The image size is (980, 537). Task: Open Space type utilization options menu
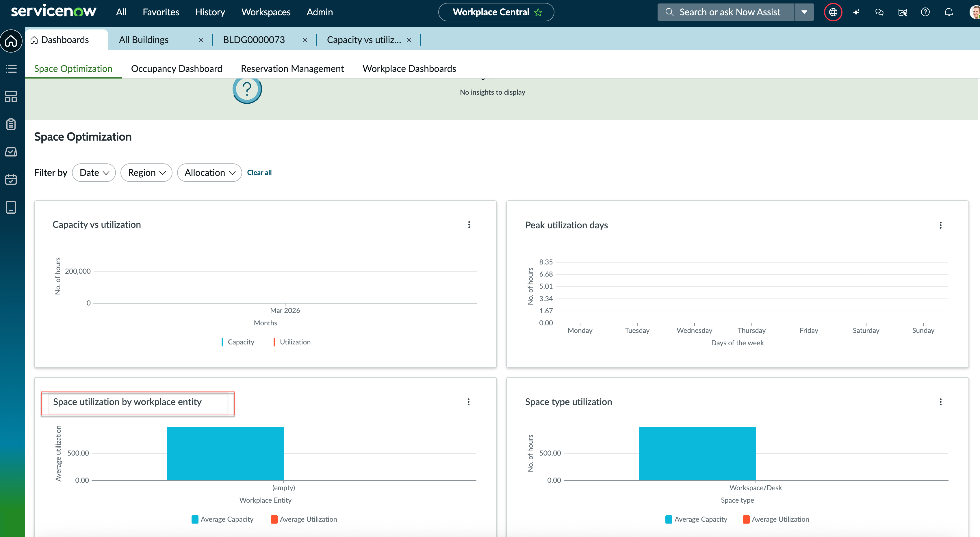click(940, 402)
